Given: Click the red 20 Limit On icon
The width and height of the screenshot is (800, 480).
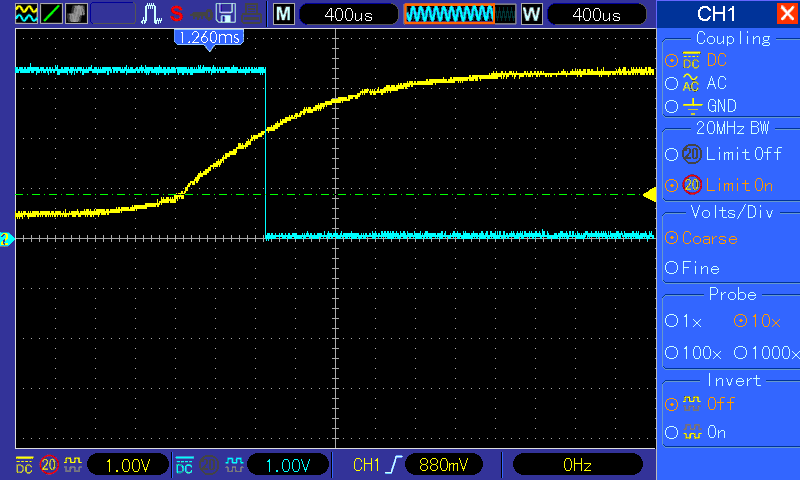Looking at the screenshot, I should 692,185.
